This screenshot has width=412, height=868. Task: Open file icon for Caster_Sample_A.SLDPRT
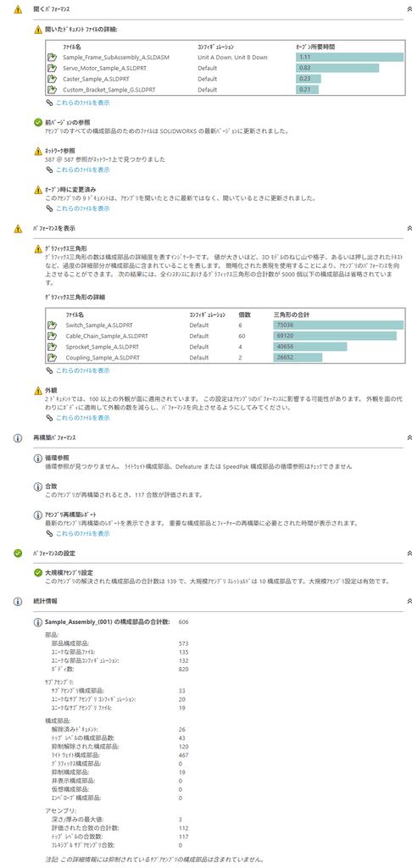52,79
